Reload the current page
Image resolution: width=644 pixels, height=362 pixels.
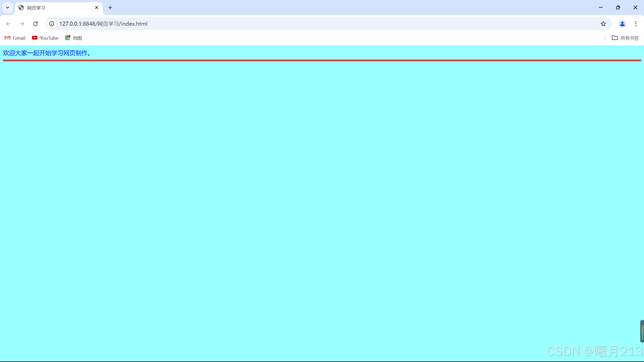point(35,24)
